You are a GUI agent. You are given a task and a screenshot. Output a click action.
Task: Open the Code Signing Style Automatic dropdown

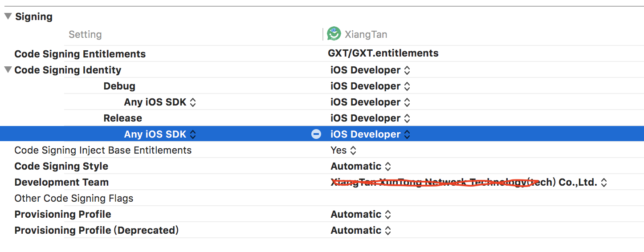tap(361, 166)
